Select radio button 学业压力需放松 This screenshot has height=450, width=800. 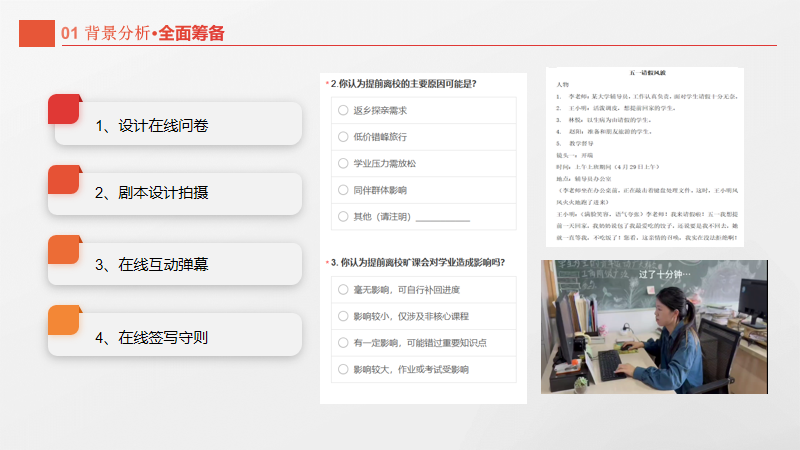pos(343,163)
